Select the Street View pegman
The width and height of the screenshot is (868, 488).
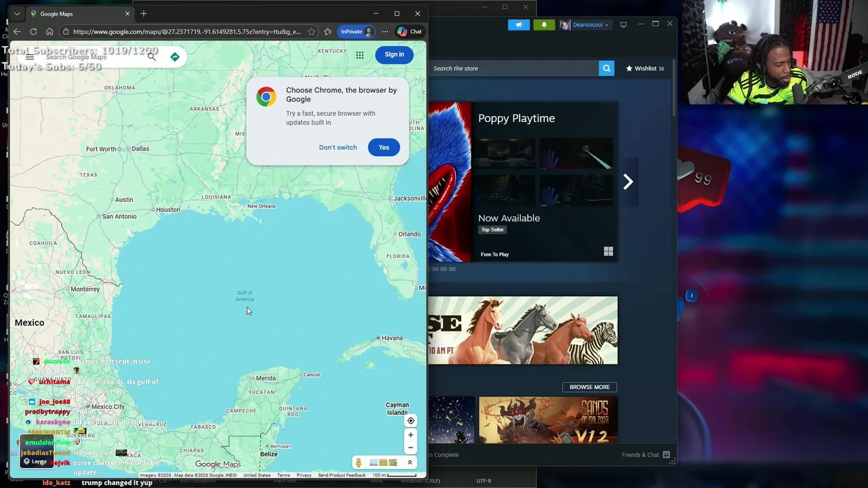pos(358,462)
